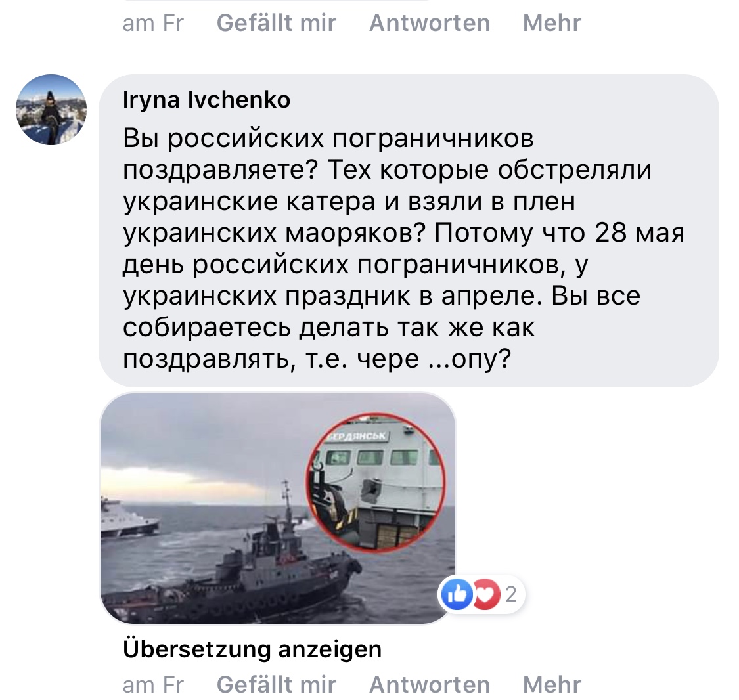Open Iryna Ivchenko's round profile picture

[x=51, y=109]
